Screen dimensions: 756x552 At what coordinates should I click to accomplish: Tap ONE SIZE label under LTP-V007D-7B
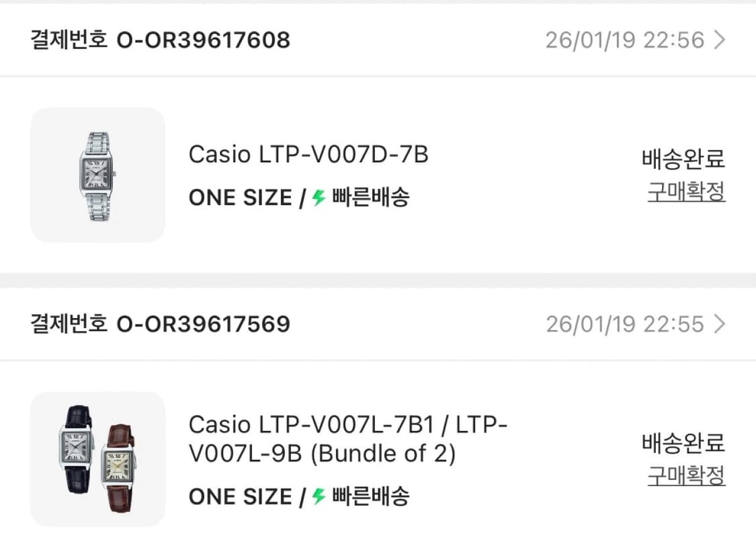click(x=240, y=198)
